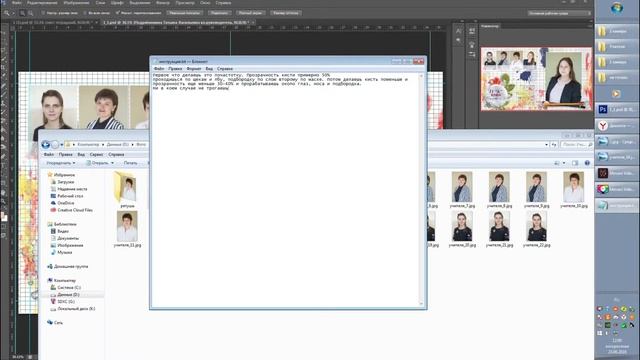Screen dimensions: 640x360
Task: Click the Explorer forward navigation button
Action: 55,144
